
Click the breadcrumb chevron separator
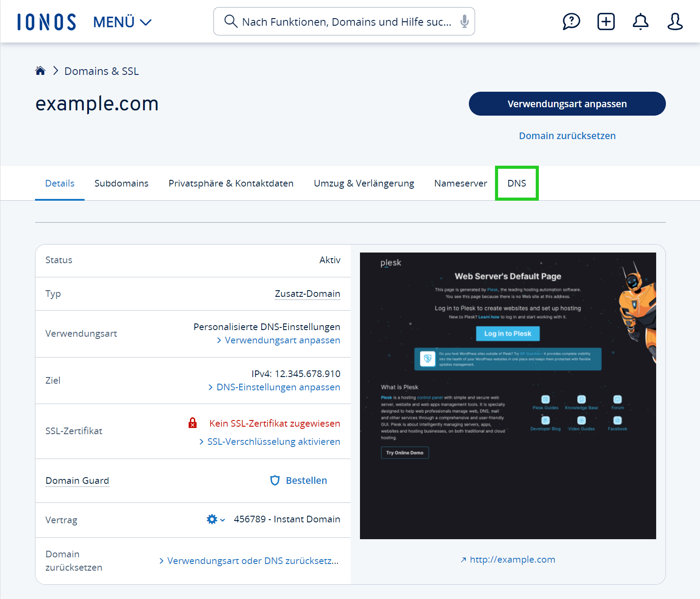(55, 70)
